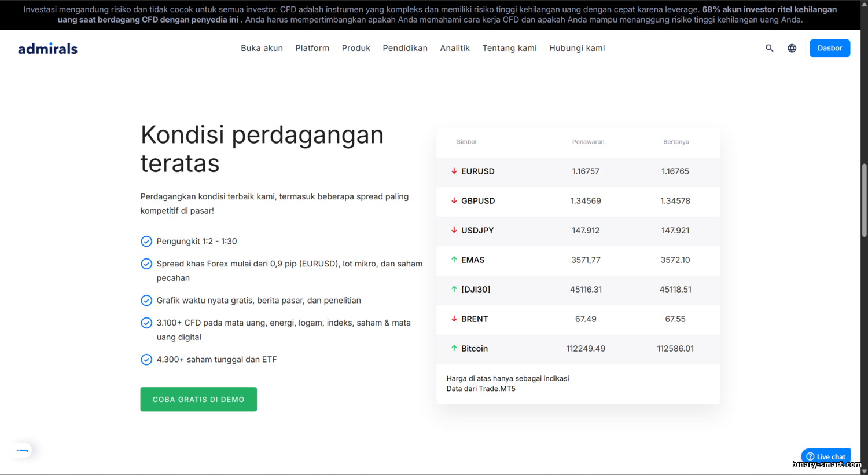Open the language globe icon

(x=792, y=48)
